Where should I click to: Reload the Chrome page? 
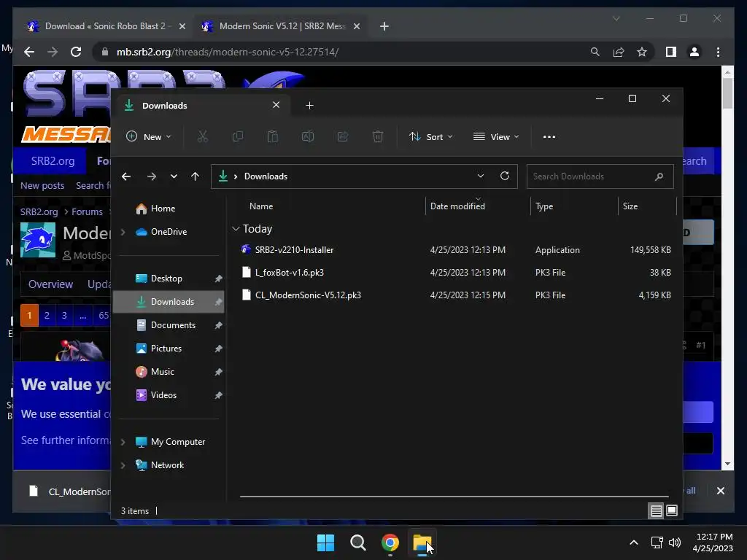76,52
